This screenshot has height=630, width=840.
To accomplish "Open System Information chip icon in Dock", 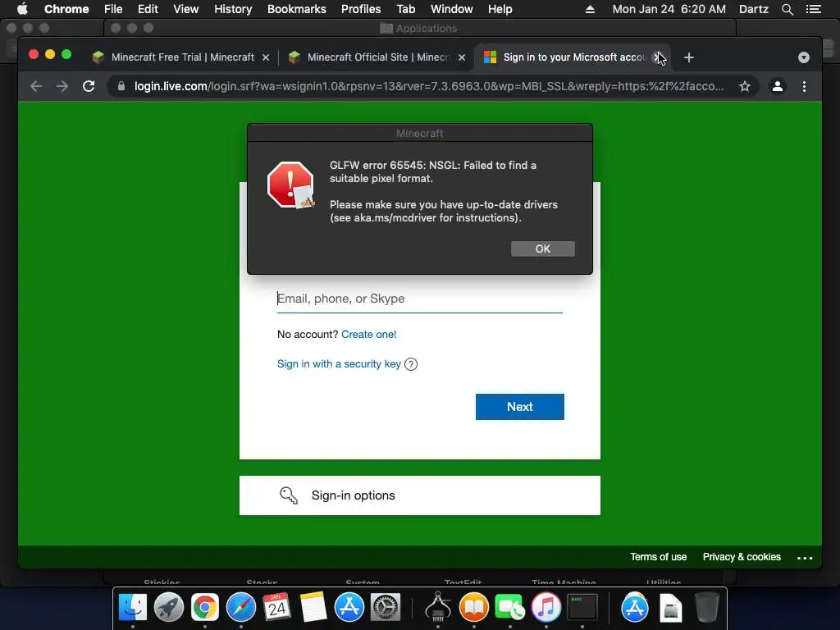I will pos(438,608).
